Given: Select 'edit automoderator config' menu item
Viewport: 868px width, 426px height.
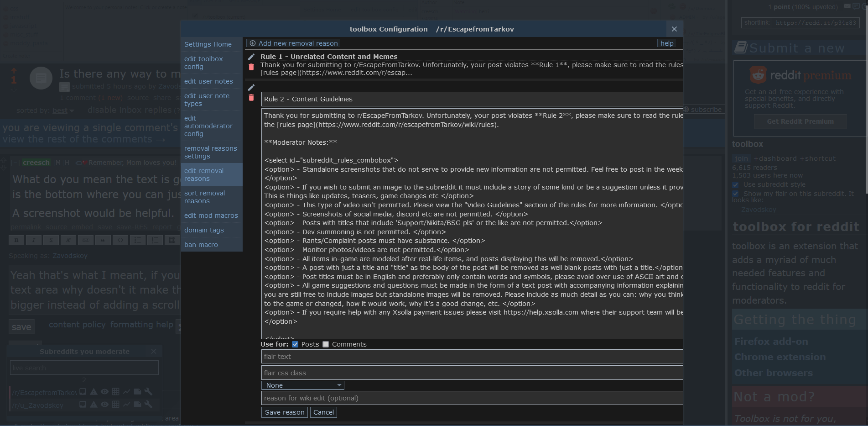Looking at the screenshot, I should [x=212, y=126].
